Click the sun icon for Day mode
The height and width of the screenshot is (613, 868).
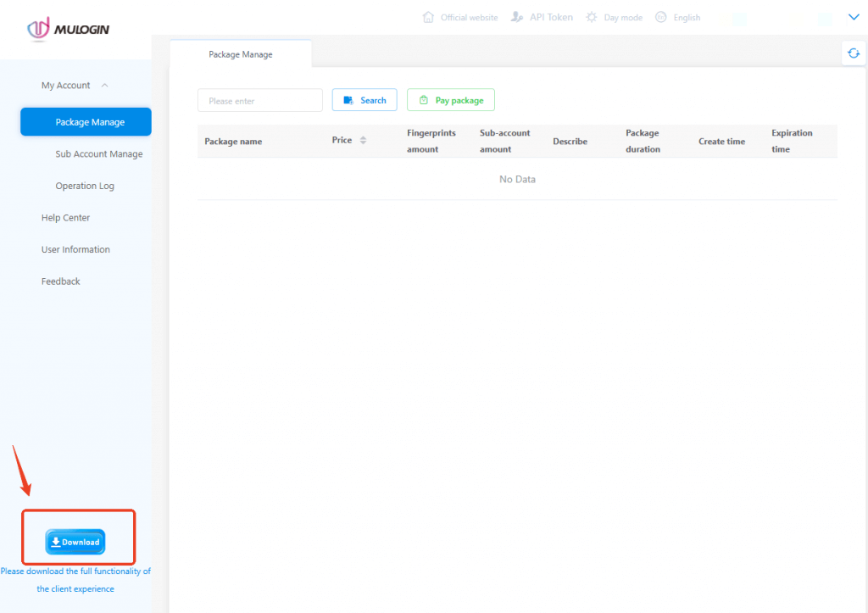point(591,17)
